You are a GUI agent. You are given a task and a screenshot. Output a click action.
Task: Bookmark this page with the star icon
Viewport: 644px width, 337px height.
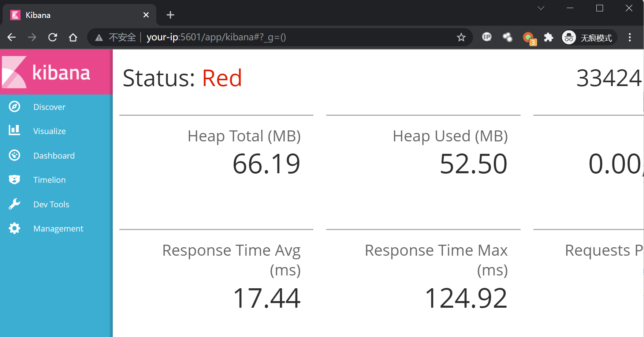pyautogui.click(x=461, y=37)
